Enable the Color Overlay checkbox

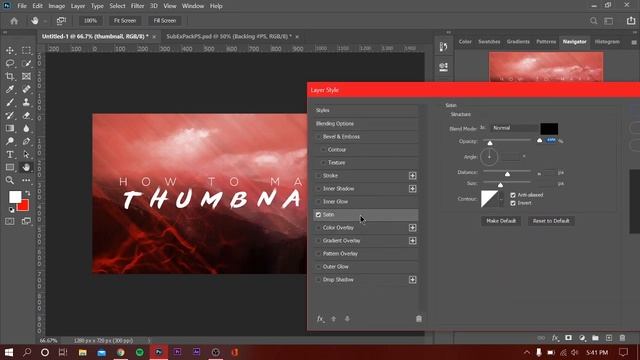(318, 228)
